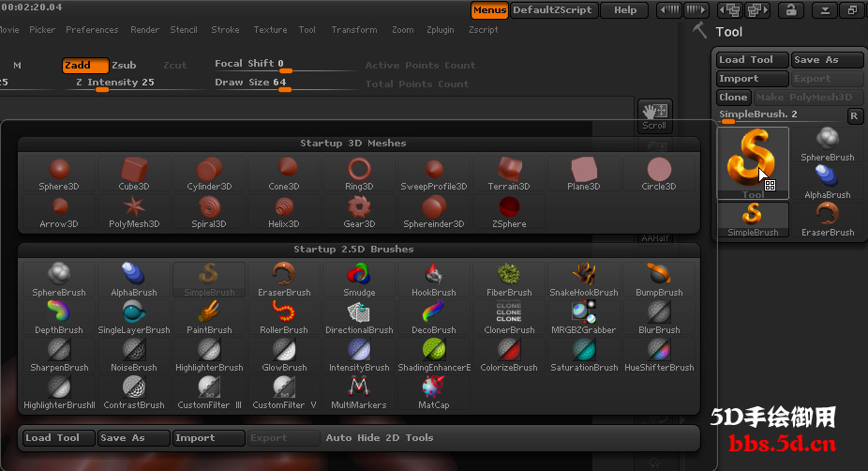Select AlphaBrush in Startup 2.5D Brushes
The image size is (868, 471).
[x=134, y=280]
